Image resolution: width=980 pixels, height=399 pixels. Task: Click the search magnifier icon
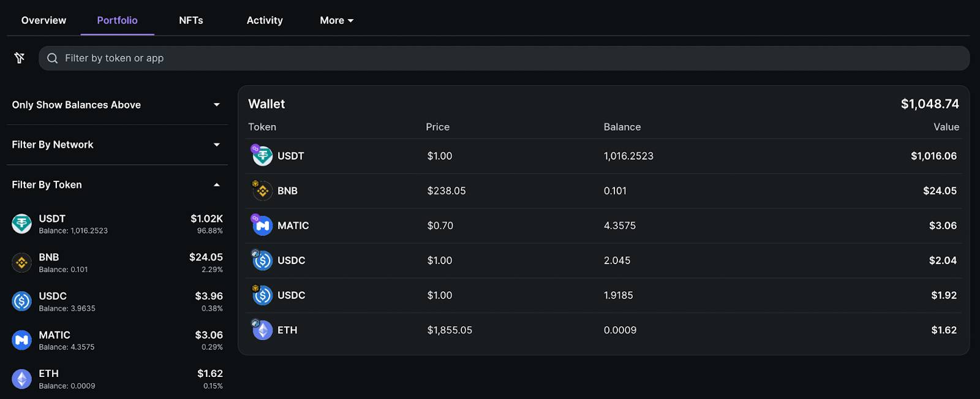coord(53,58)
